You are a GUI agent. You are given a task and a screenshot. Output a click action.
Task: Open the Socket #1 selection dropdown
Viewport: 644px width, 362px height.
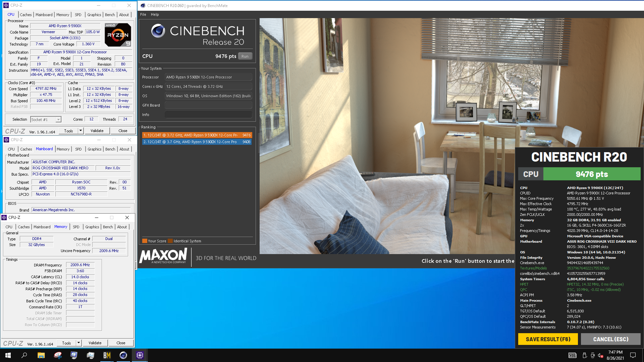coord(59,120)
